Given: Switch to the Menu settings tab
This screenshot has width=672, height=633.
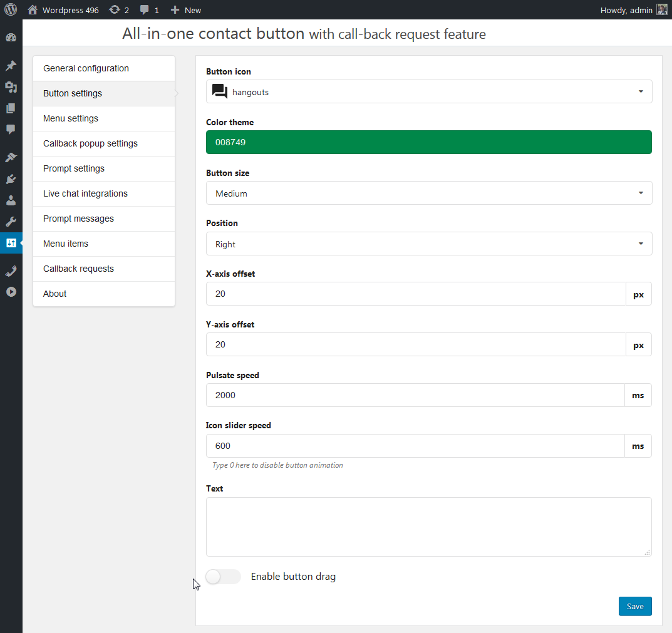Looking at the screenshot, I should [x=71, y=118].
